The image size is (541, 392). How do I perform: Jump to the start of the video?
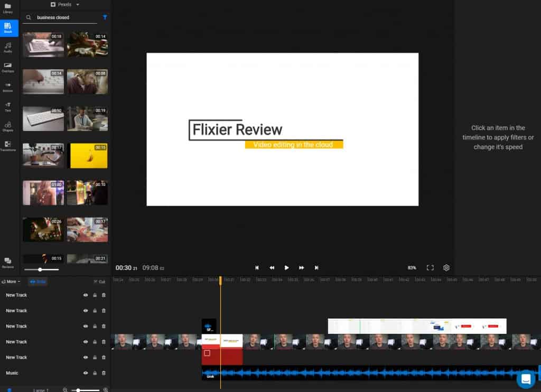tap(257, 268)
